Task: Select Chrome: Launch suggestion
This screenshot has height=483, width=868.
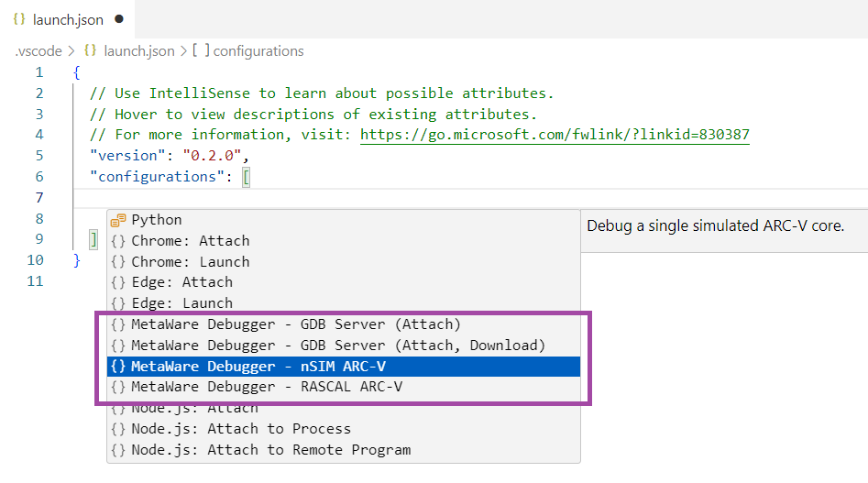Action: click(x=343, y=262)
